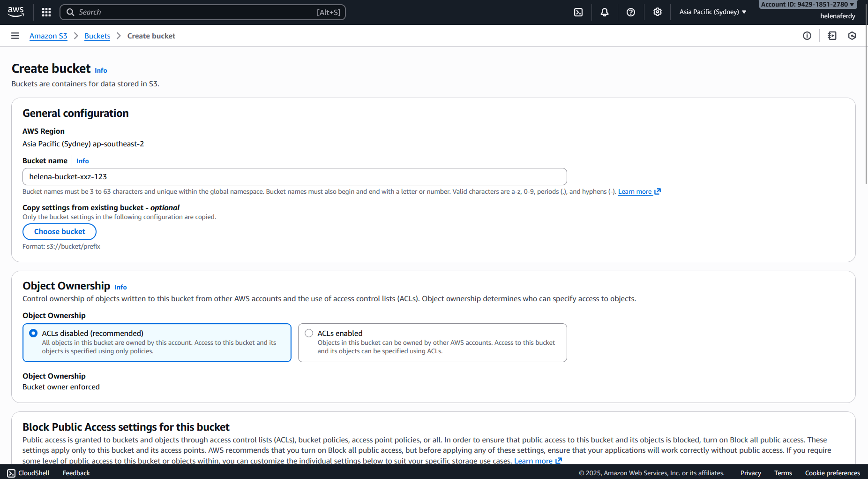
Task: Open the info panel circle icon
Action: pyautogui.click(x=807, y=36)
